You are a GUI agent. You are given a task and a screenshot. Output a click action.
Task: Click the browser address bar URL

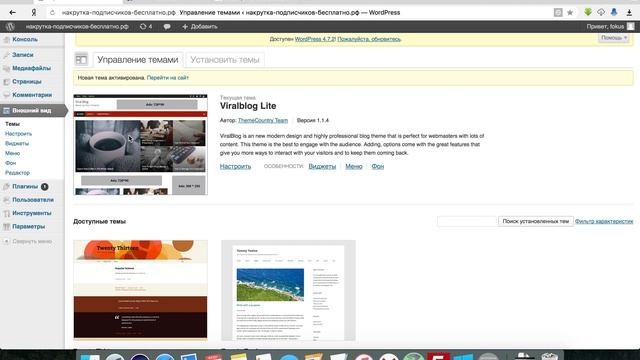(119, 13)
